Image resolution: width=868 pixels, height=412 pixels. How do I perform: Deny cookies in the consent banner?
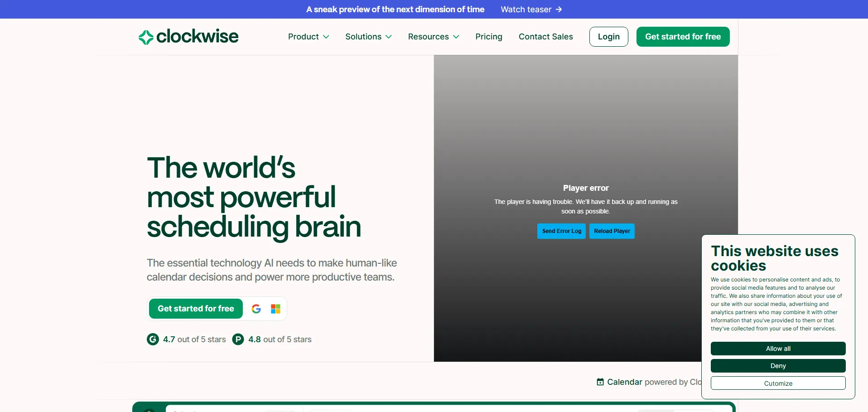(x=778, y=366)
